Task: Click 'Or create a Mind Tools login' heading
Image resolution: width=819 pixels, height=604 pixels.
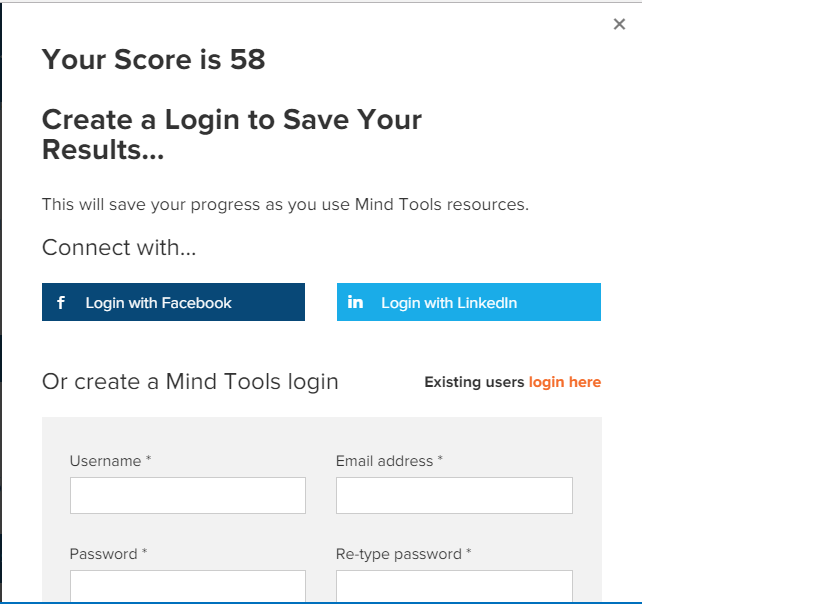Action: click(x=190, y=382)
